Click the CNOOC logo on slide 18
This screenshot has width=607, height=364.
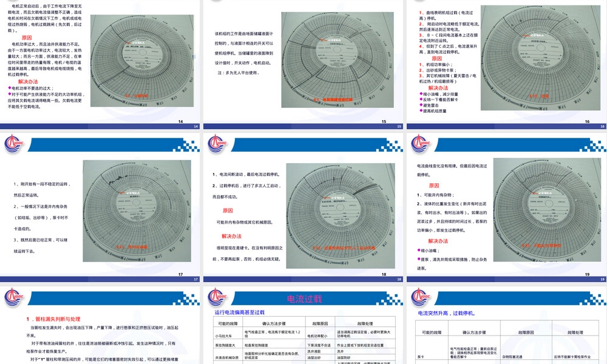[217, 144]
